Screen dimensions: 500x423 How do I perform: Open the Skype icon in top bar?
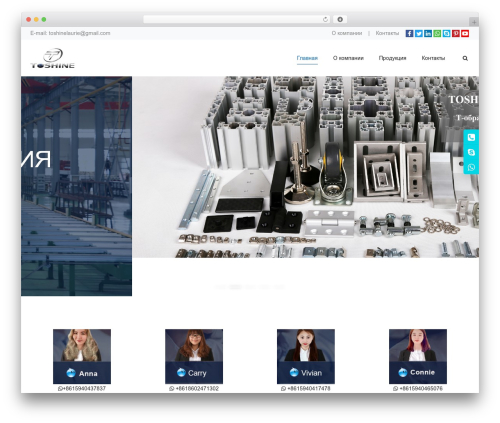point(446,33)
